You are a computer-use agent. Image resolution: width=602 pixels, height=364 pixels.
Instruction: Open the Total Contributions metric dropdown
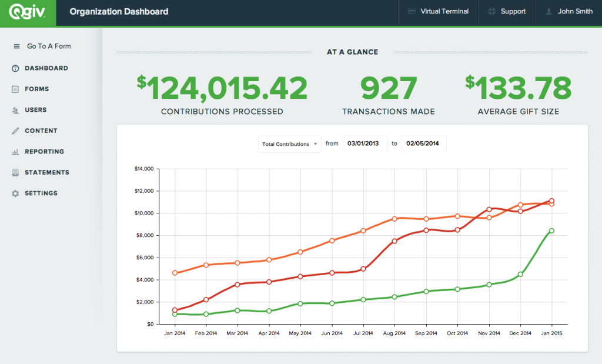[x=289, y=143]
